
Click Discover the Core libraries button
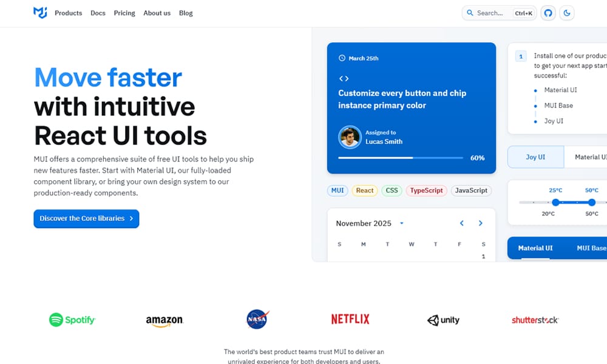pos(86,218)
